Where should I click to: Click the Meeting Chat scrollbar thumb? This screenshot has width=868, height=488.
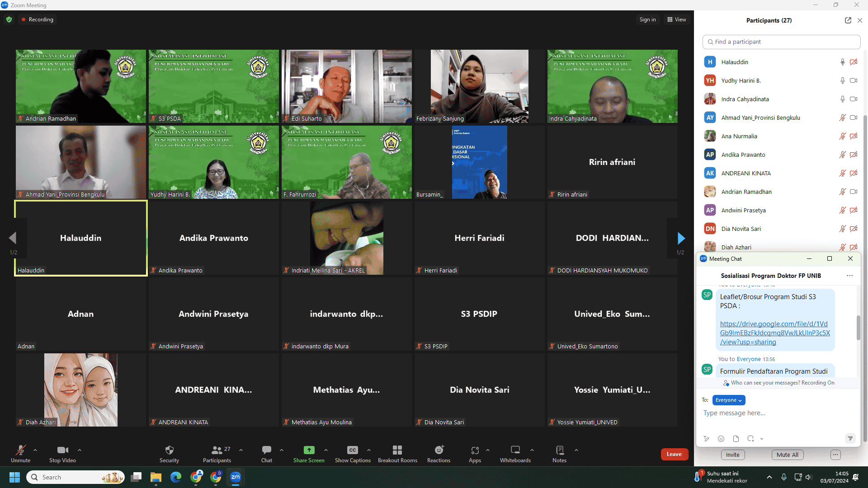[858, 328]
